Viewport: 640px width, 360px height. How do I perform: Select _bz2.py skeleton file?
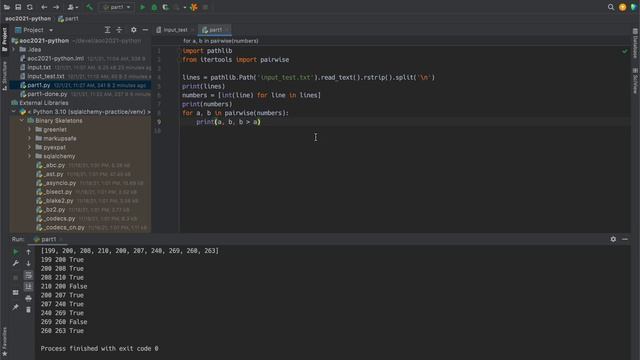55,210
